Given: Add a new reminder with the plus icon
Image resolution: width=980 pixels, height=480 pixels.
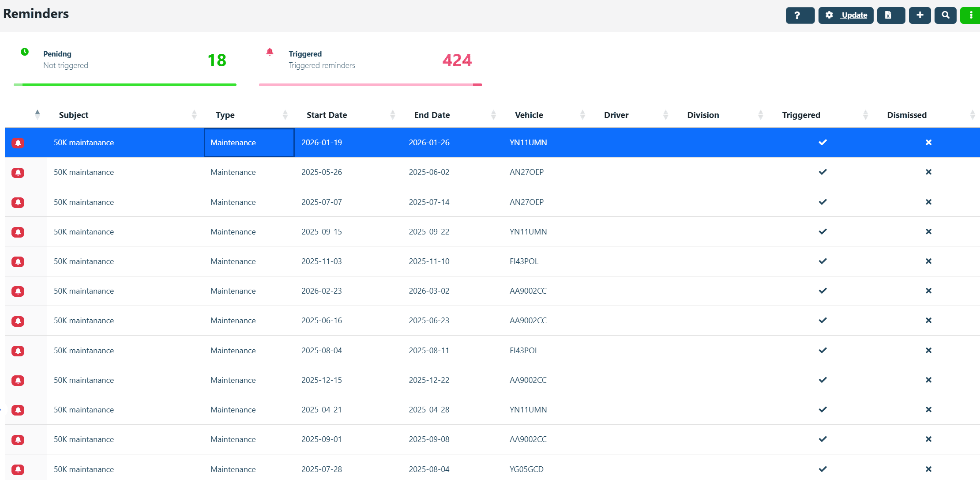Looking at the screenshot, I should point(920,15).
